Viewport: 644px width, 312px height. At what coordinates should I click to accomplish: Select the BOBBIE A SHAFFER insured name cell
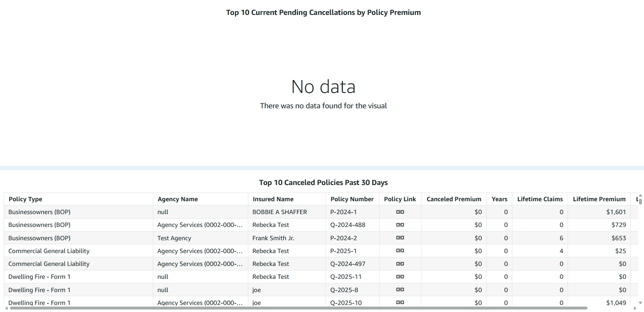pyautogui.click(x=279, y=212)
